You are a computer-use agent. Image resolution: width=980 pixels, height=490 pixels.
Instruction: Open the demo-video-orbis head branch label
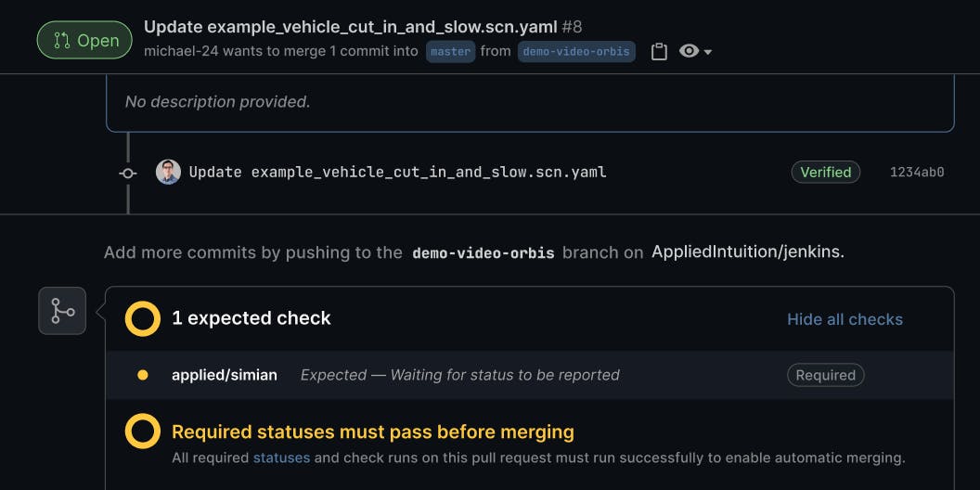pos(576,52)
